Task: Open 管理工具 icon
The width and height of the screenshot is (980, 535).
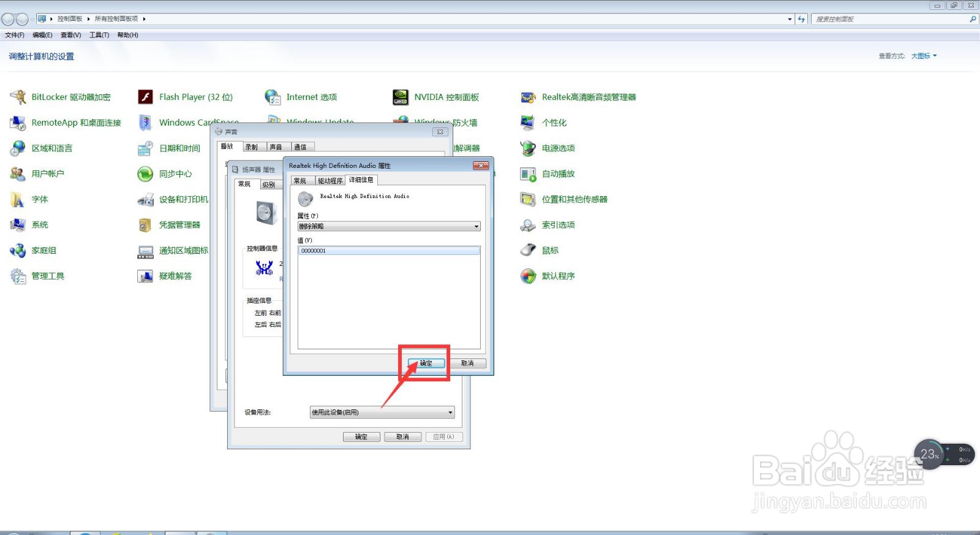Action: coord(18,276)
